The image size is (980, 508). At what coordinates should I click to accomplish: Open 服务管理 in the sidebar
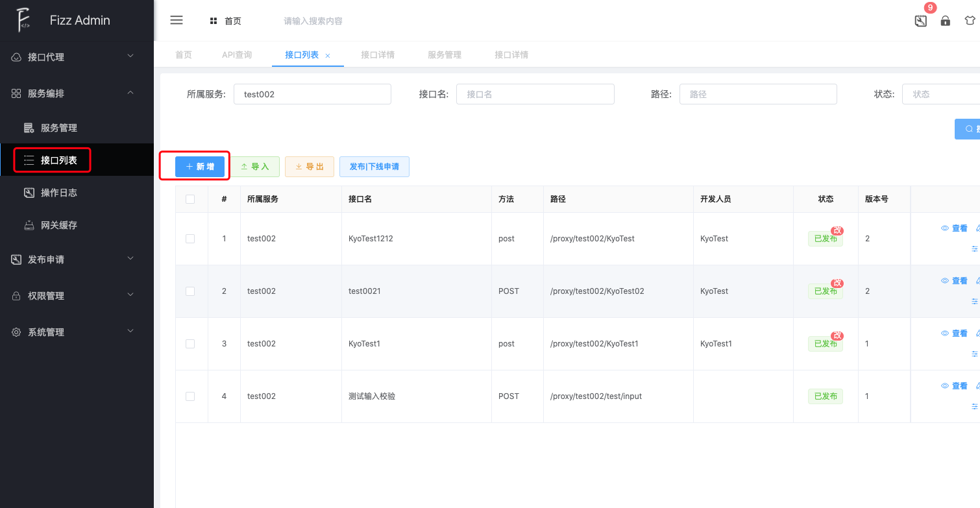click(58, 128)
